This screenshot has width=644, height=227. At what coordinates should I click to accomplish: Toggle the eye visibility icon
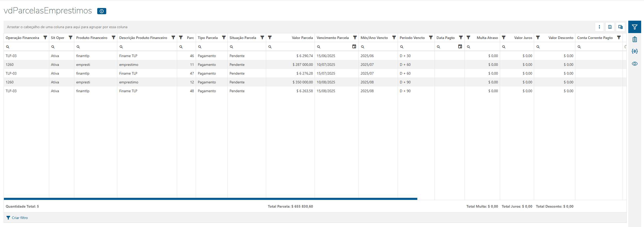634,64
